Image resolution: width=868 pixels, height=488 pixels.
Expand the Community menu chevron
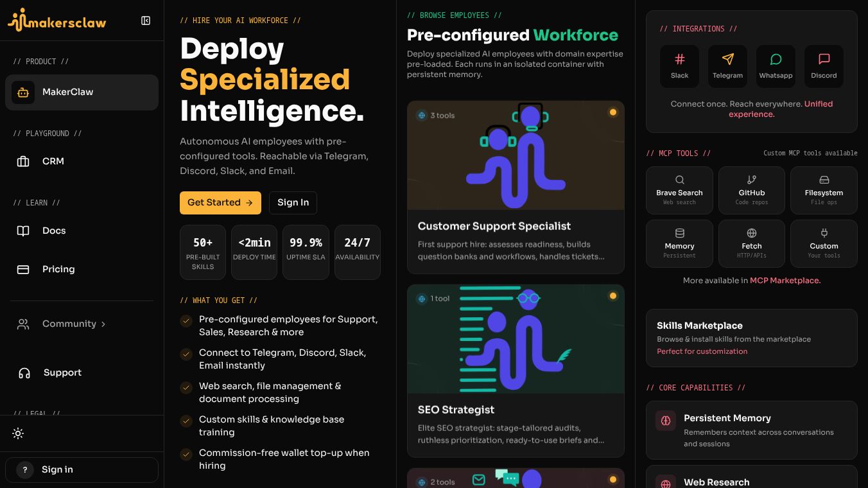103,324
